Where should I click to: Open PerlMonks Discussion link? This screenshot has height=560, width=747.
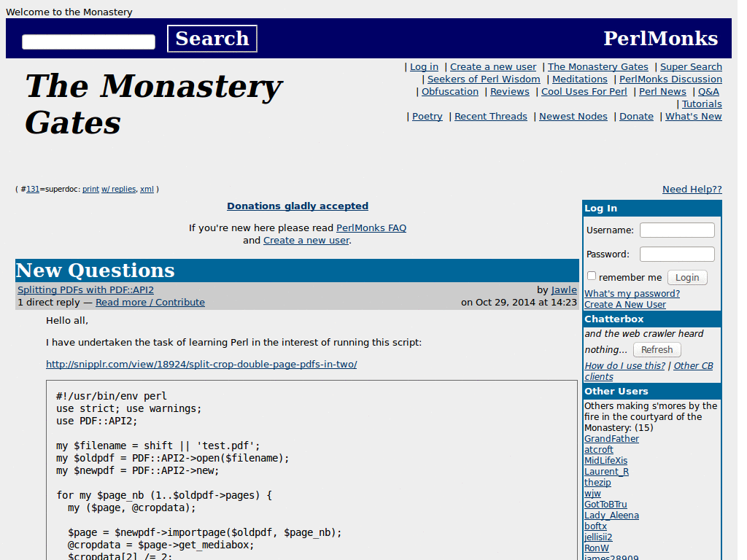[x=670, y=79]
